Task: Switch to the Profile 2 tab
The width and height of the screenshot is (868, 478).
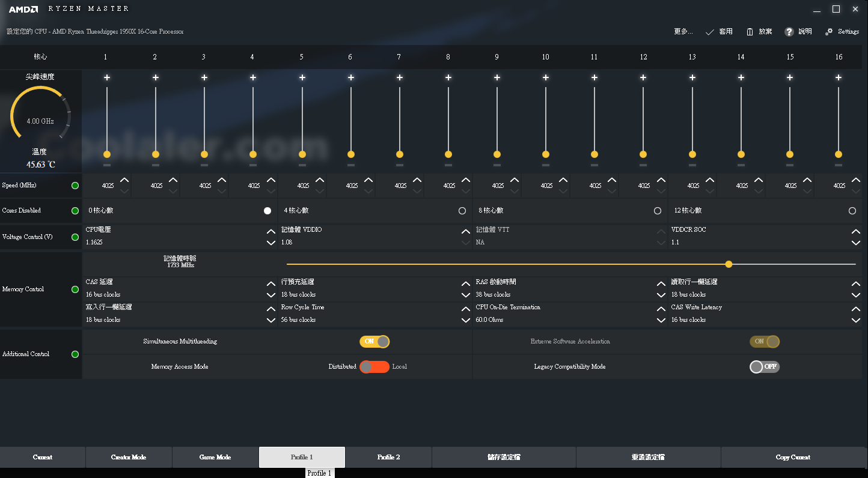Action: (x=388, y=458)
